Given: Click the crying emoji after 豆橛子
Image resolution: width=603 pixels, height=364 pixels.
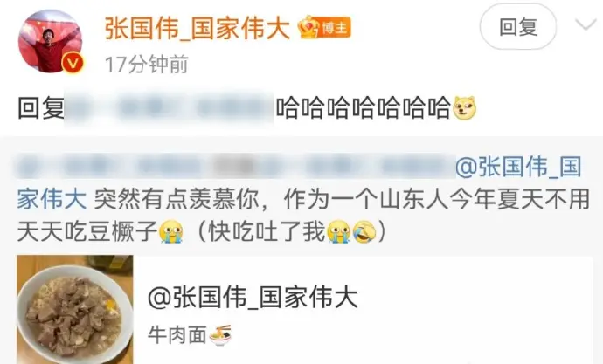Looking at the screenshot, I should pos(171,232).
